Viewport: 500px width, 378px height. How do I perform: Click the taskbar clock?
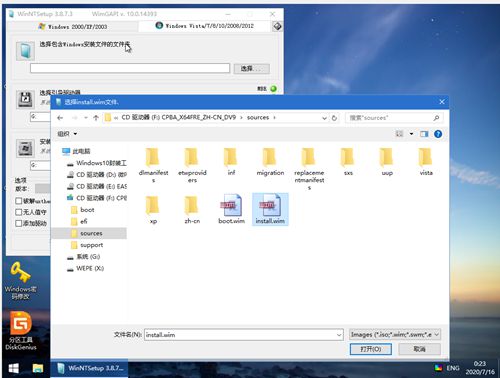tap(479, 367)
